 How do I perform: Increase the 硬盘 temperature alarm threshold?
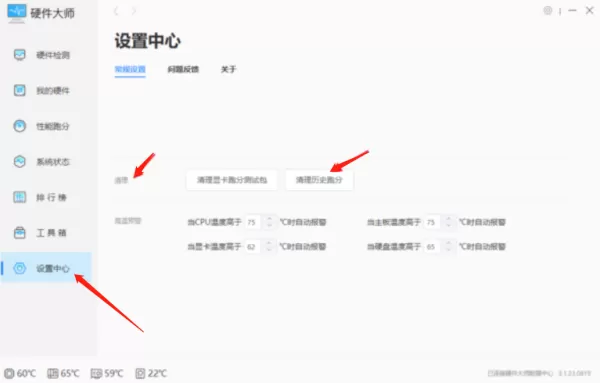(448, 243)
